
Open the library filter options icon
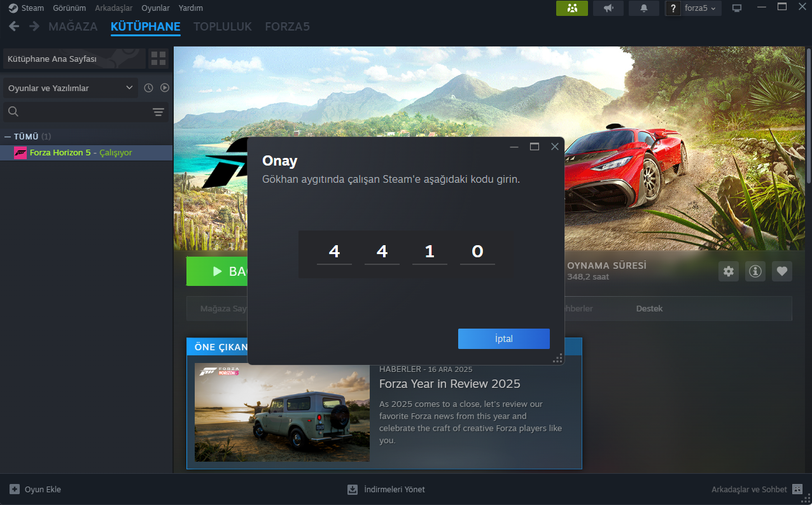pyautogui.click(x=158, y=112)
